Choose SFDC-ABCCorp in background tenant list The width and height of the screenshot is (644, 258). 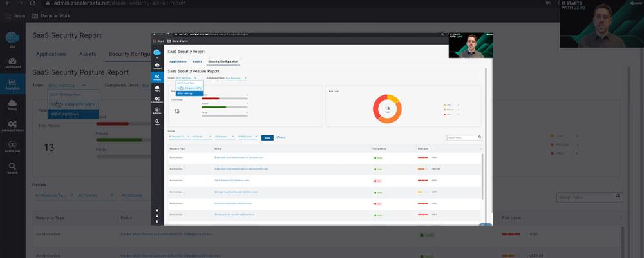(73, 114)
